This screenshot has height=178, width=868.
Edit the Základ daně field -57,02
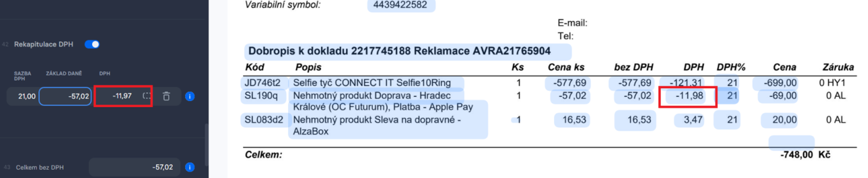click(65, 96)
